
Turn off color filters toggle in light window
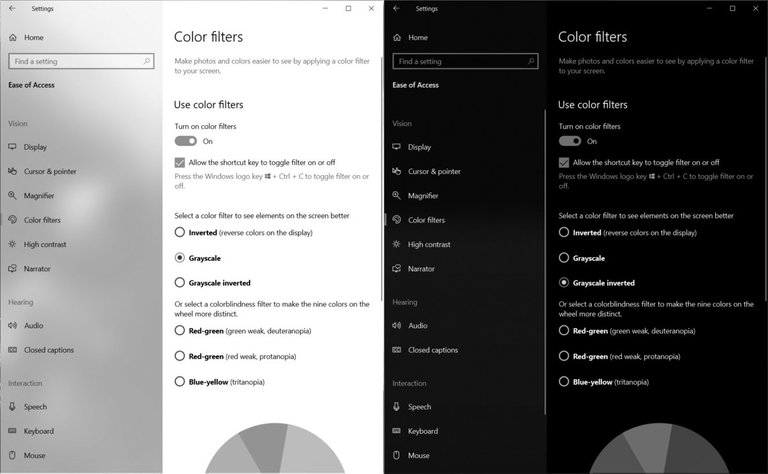pyautogui.click(x=186, y=141)
